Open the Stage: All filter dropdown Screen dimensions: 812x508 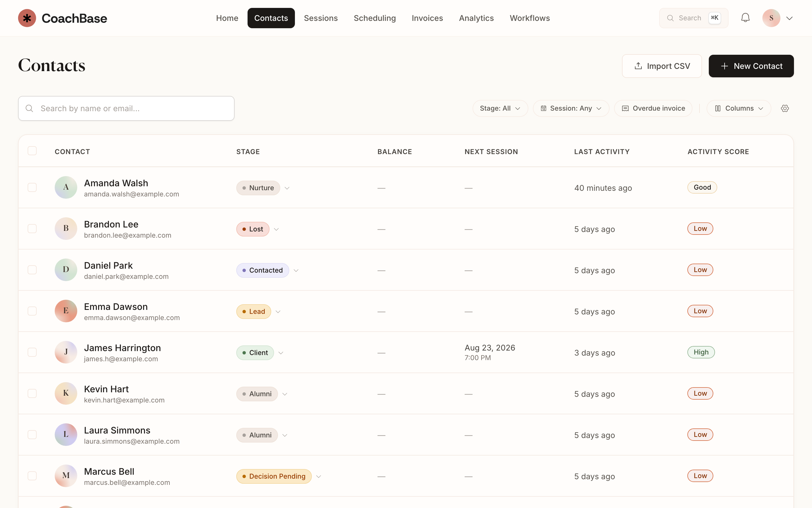pyautogui.click(x=500, y=108)
